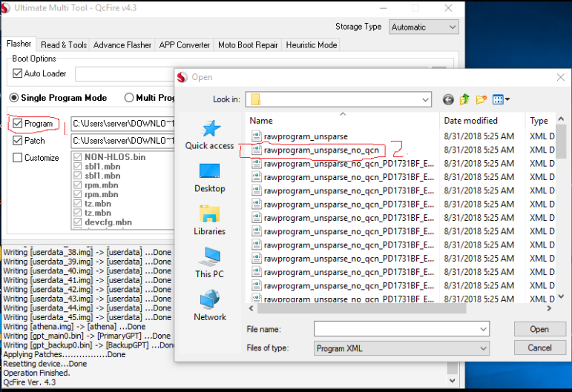Go to Desktop location in sidebar

coord(210,178)
